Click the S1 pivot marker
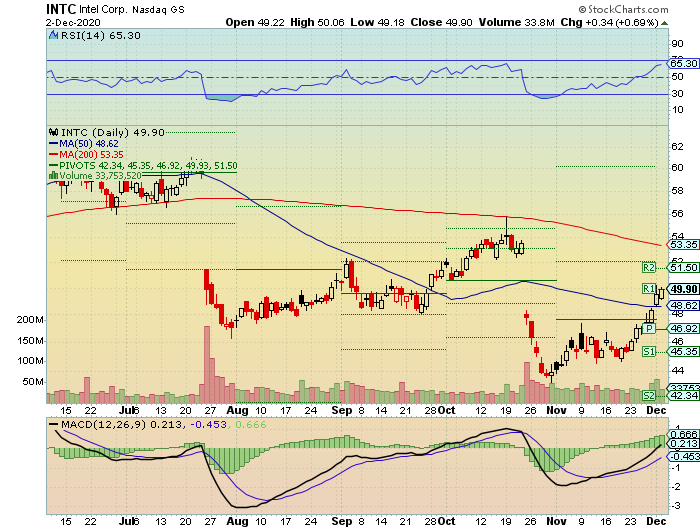The width and height of the screenshot is (700, 530). tap(649, 352)
